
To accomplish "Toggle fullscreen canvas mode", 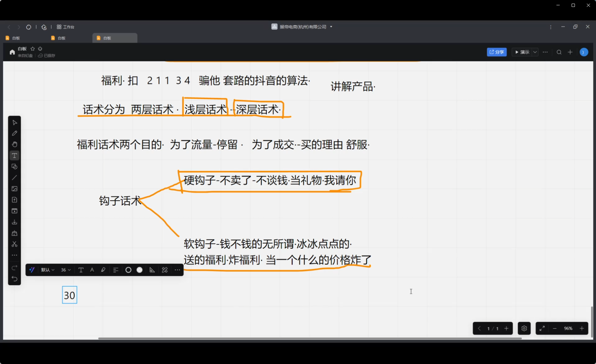I will (542, 328).
